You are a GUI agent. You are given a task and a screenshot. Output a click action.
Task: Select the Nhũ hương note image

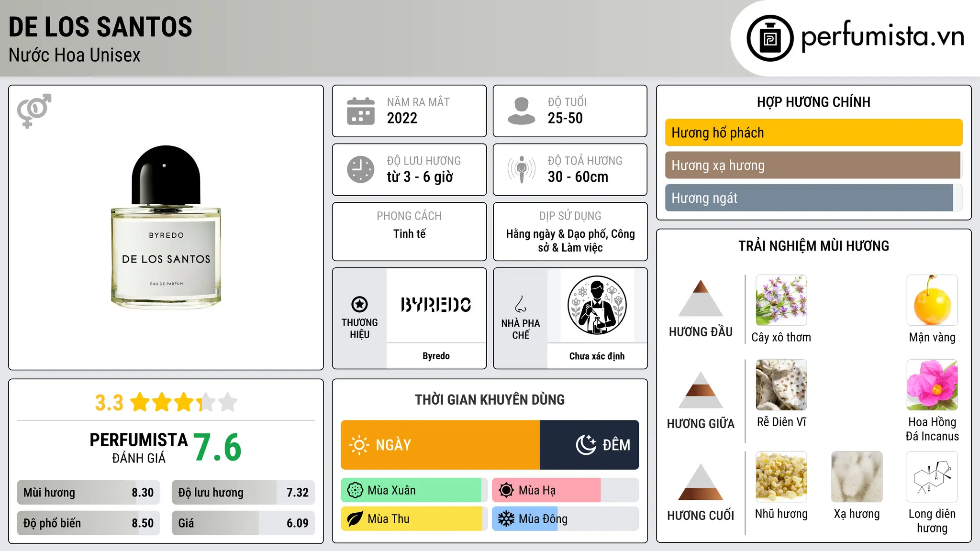point(781,477)
